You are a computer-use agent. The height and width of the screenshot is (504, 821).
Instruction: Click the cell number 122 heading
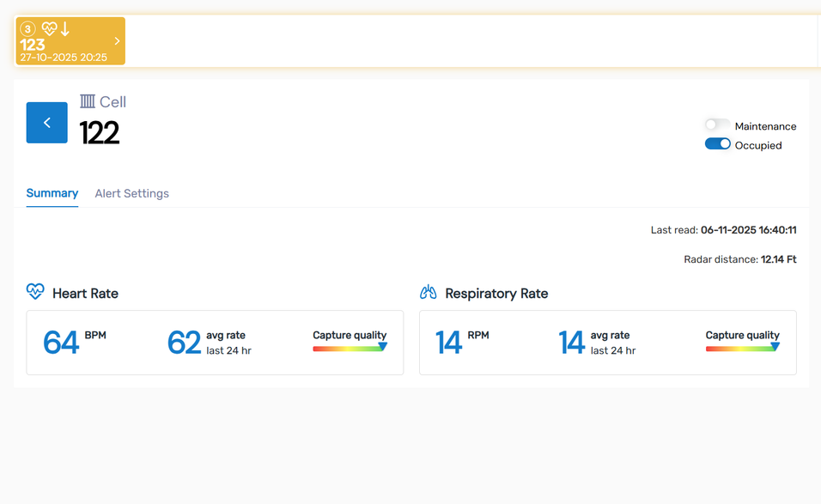point(100,132)
